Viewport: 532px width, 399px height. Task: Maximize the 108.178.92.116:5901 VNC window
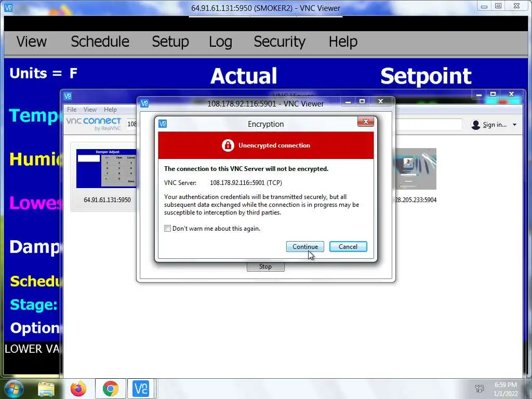(362, 101)
